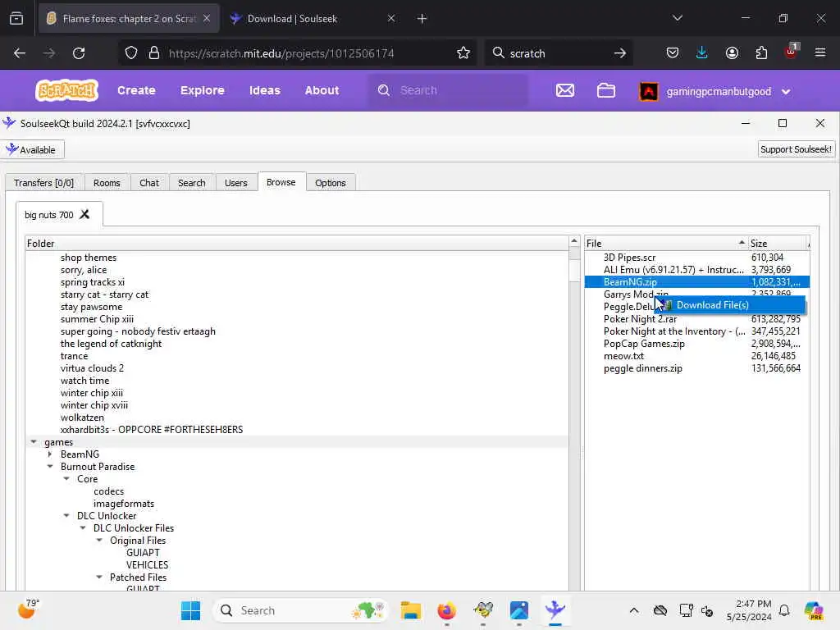
Task: Switch to the Options tab
Action: click(331, 183)
